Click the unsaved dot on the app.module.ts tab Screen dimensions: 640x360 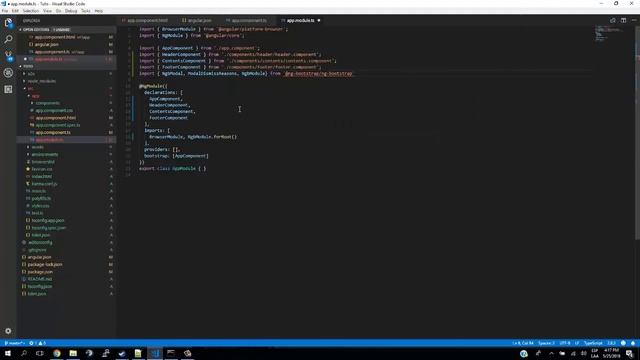[319, 20]
